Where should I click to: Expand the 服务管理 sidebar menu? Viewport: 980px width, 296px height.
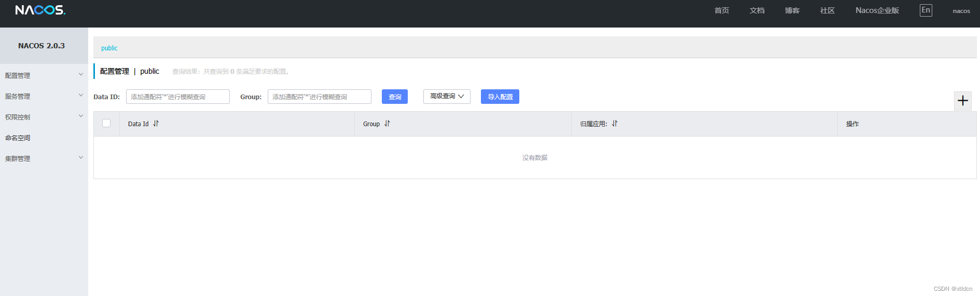tap(44, 96)
